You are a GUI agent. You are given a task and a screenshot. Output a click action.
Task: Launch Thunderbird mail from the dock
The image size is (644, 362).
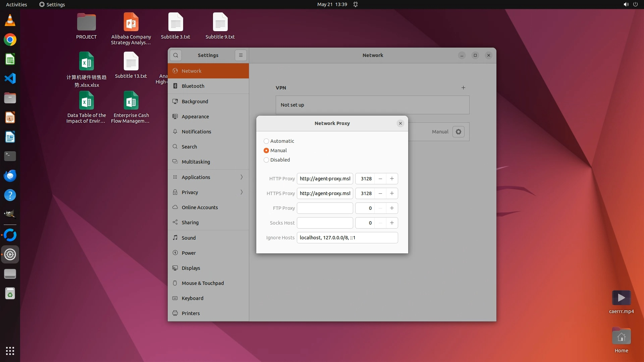(10, 176)
